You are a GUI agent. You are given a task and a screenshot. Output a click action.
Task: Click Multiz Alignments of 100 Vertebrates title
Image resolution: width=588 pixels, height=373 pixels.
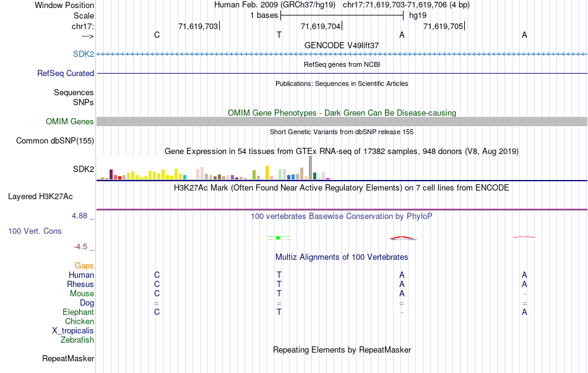342,257
